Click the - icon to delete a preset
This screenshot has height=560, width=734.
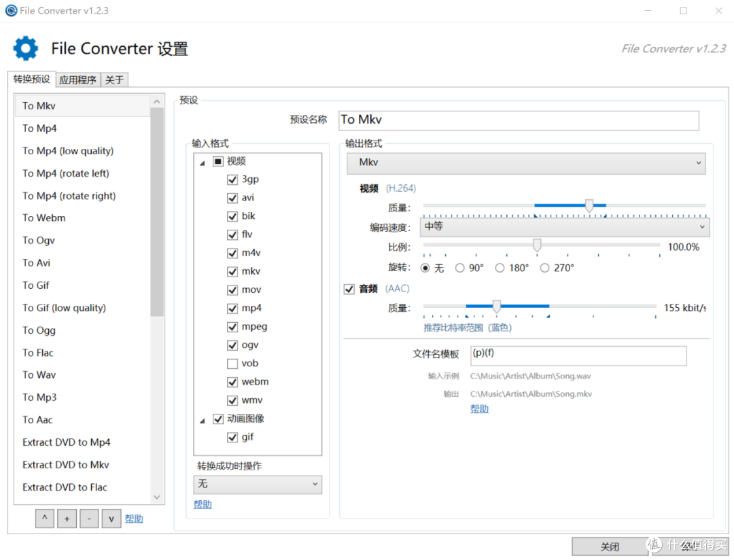(x=89, y=518)
